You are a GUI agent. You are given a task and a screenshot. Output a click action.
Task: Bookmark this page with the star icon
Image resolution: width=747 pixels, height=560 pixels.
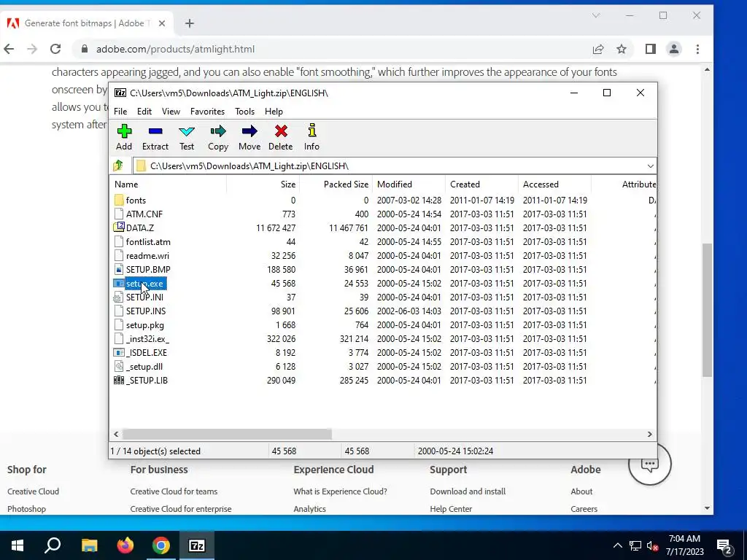[622, 49]
